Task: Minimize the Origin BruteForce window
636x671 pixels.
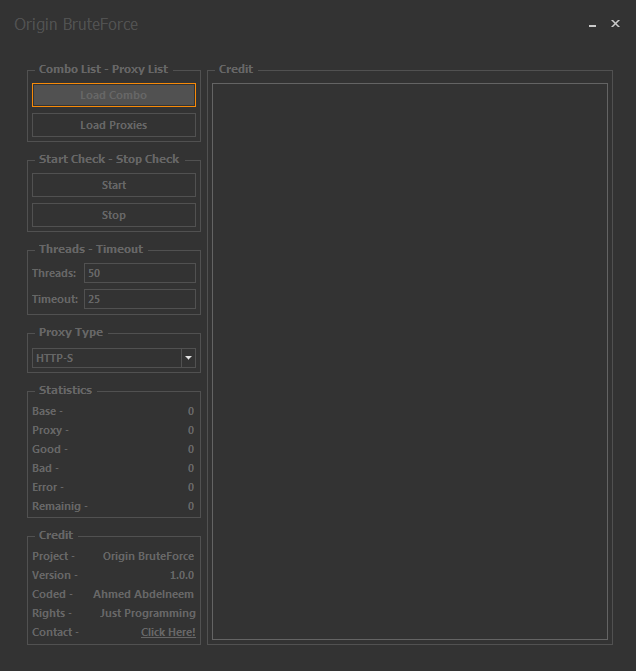Action: [x=592, y=24]
